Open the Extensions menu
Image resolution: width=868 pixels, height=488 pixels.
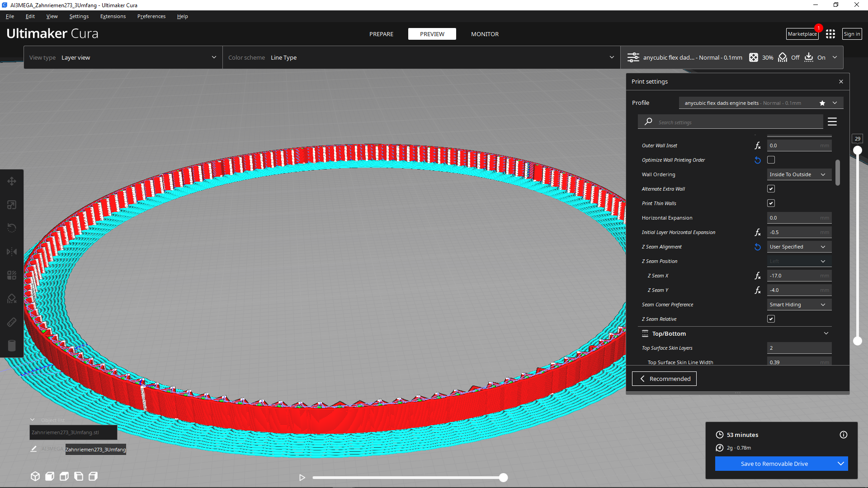(113, 16)
